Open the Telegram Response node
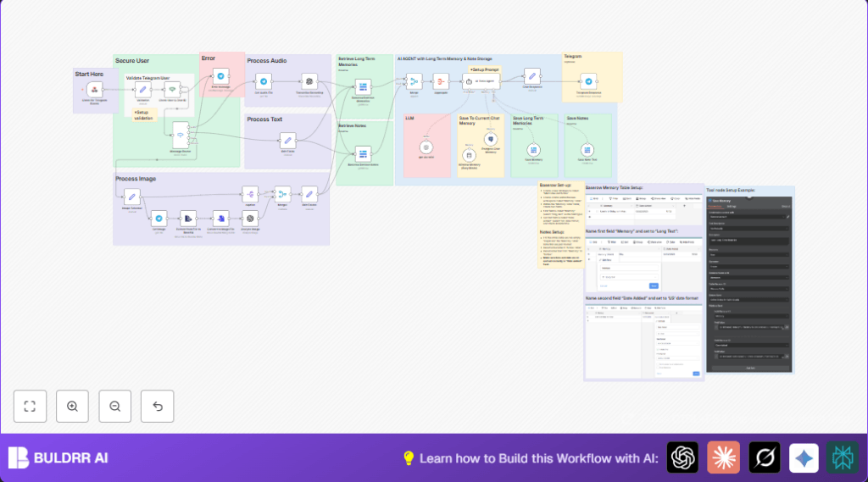The width and height of the screenshot is (868, 482). [x=588, y=81]
